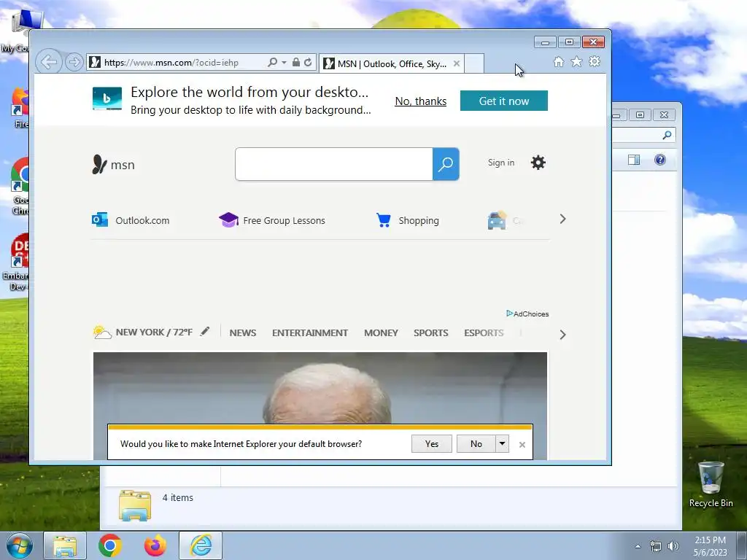
Task: Open MSN page settings gear
Action: [x=538, y=163]
